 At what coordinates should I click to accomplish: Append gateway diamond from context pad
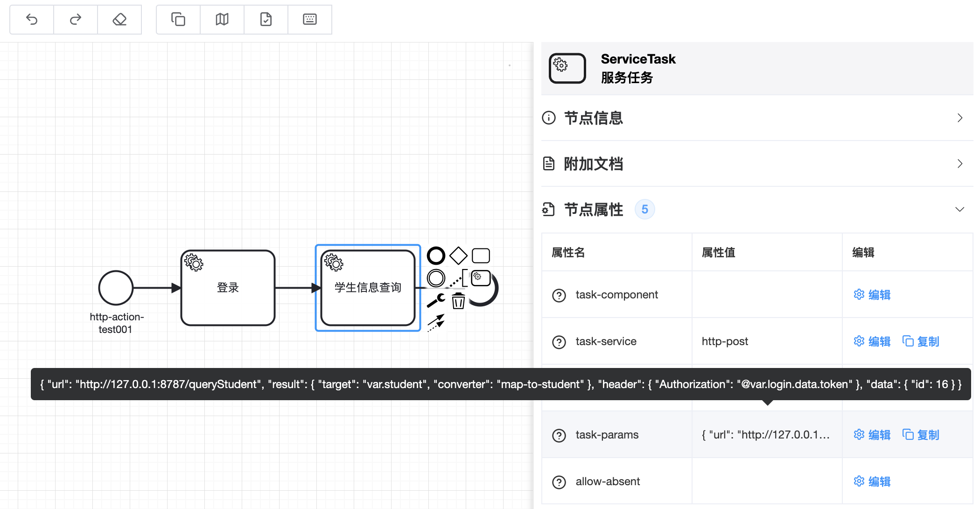click(x=458, y=255)
